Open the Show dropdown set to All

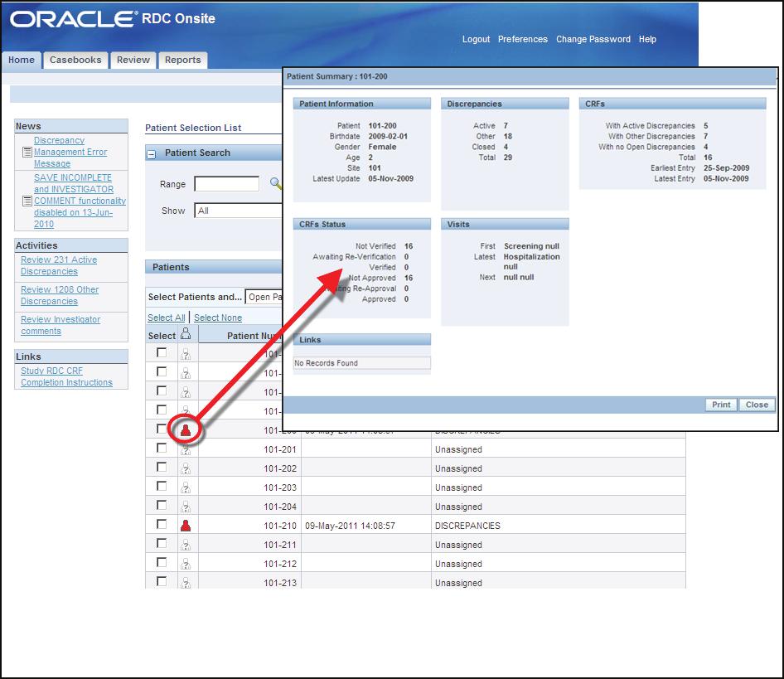tap(239, 211)
